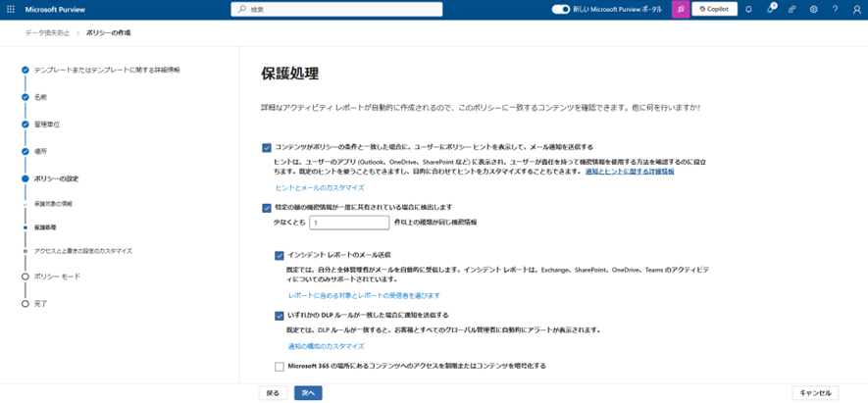Viewport: 868px width, 403px height.
Task: Click the minimum instance count input field
Action: [349, 223]
